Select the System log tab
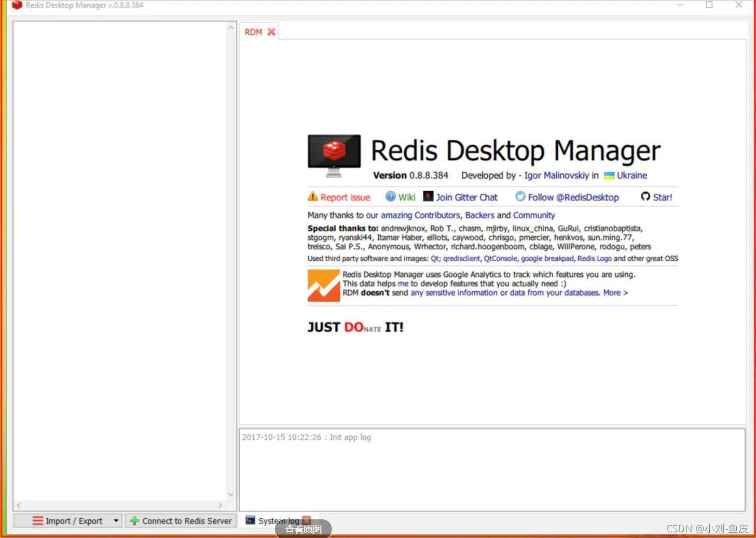 point(278,520)
